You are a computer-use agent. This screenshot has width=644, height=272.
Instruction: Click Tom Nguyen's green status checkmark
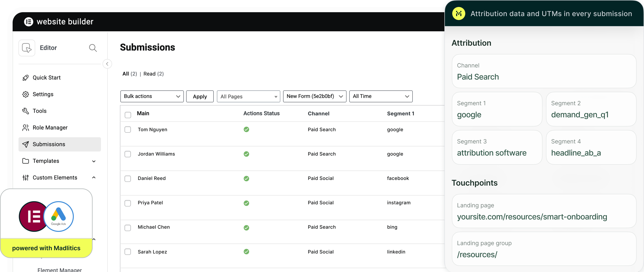247,129
